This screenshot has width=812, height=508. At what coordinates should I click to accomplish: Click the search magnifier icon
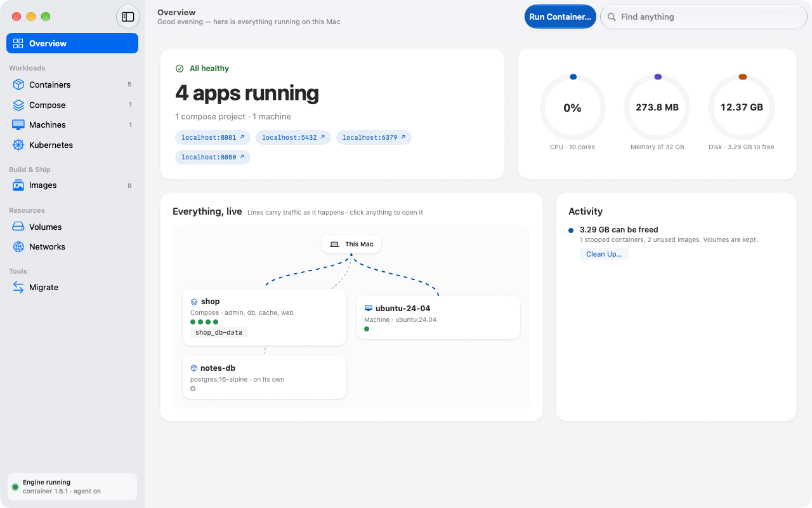pos(612,17)
